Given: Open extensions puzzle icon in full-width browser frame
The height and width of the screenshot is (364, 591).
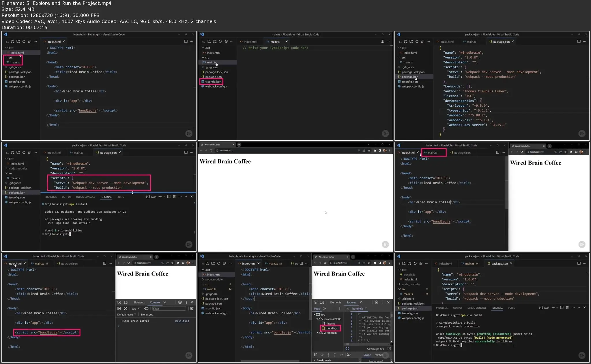Looking at the screenshot, I should (x=375, y=150).
